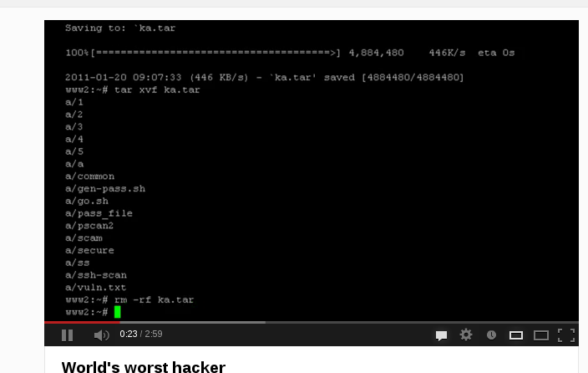Click the green terminal cursor in the video
This screenshot has height=373, width=588.
[x=118, y=312]
